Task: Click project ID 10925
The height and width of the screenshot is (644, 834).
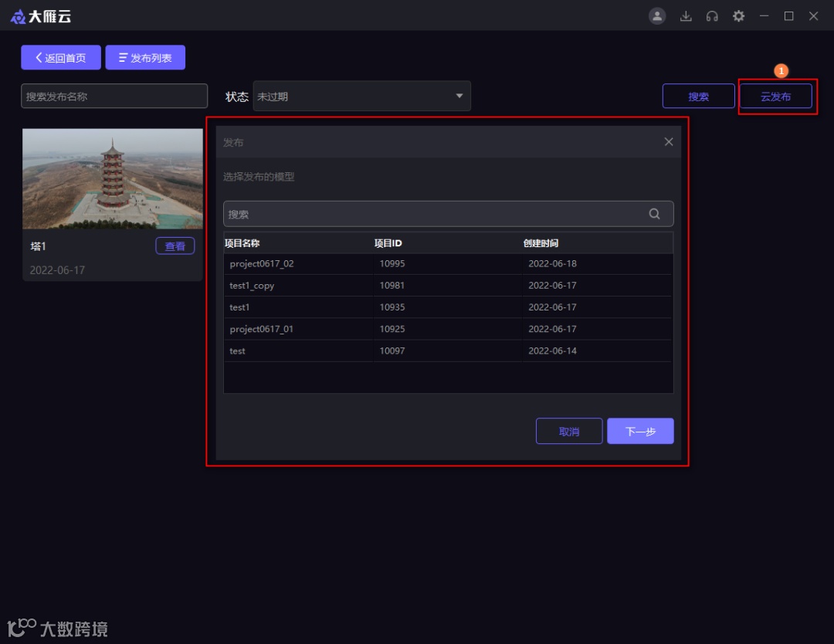Action: 392,329
